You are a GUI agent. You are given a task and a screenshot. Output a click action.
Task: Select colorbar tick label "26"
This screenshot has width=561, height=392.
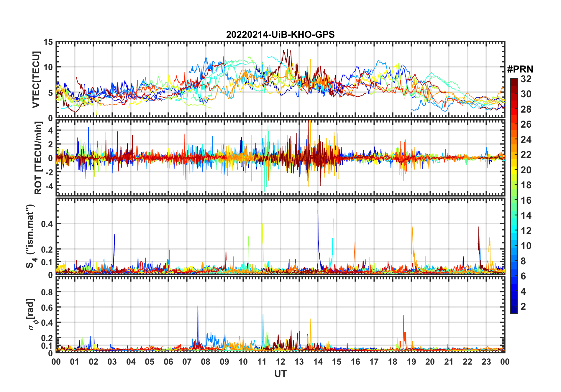pos(526,124)
